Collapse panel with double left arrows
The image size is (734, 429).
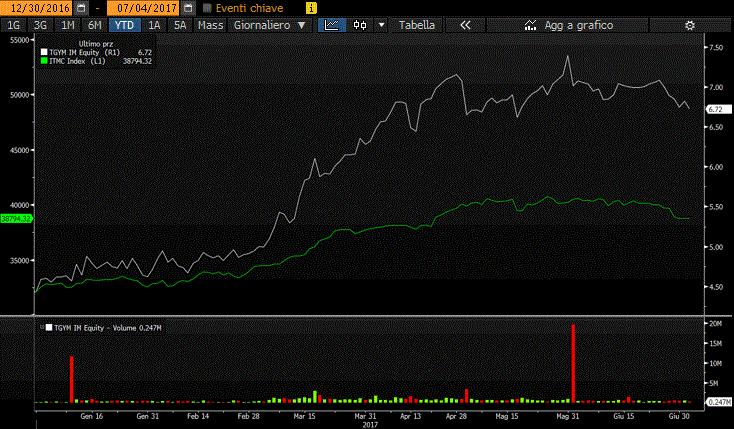click(466, 24)
